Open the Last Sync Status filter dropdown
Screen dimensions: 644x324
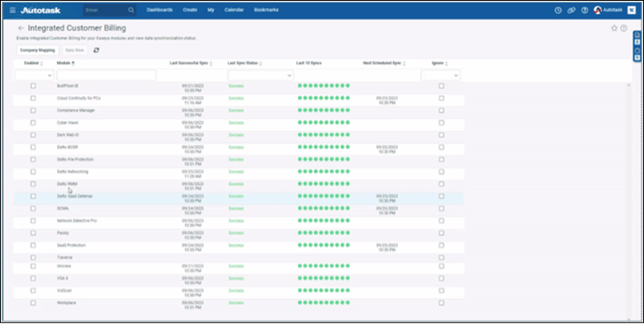(261, 76)
